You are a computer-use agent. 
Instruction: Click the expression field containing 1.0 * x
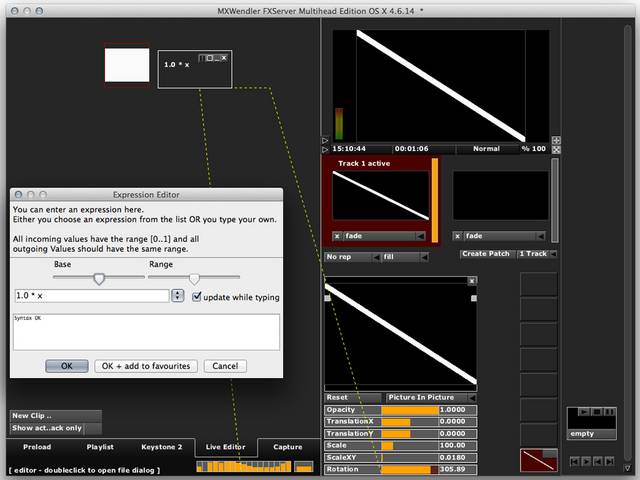(x=92, y=296)
